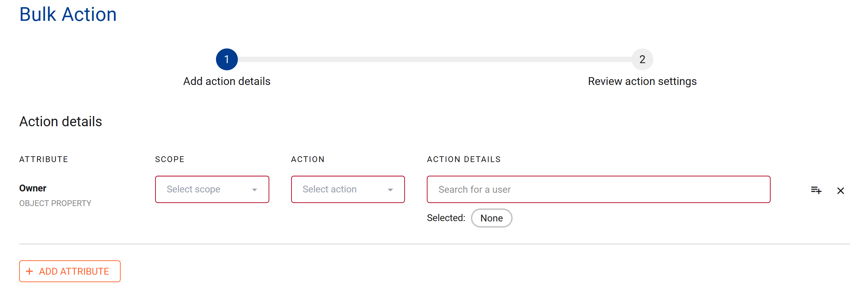Click the Bulk Action page title
This screenshot has width=868, height=290.
tap(68, 14)
